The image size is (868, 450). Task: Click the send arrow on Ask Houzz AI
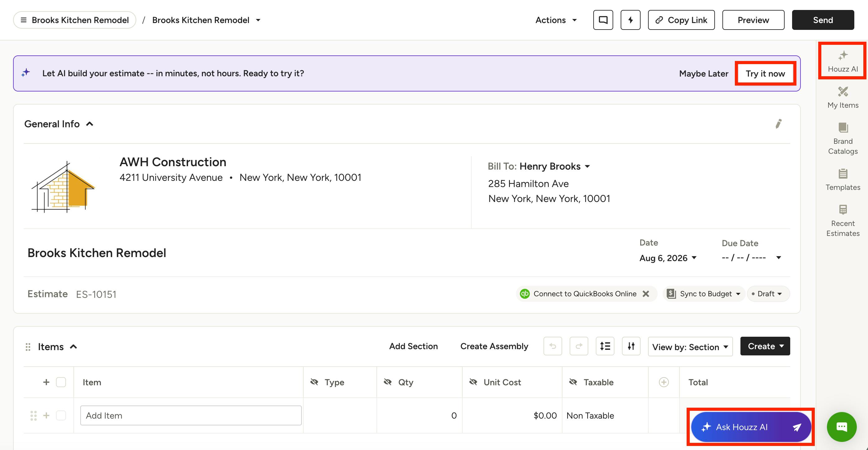point(796,427)
